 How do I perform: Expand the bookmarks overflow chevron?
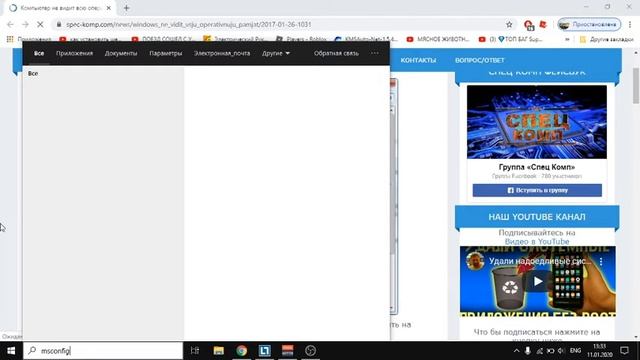567,39
